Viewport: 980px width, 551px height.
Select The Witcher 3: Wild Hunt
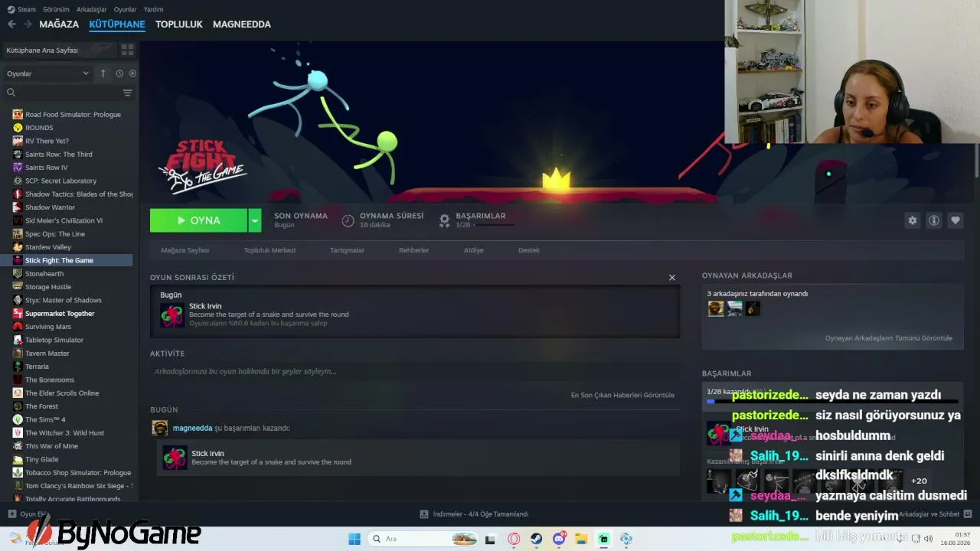[64, 433]
